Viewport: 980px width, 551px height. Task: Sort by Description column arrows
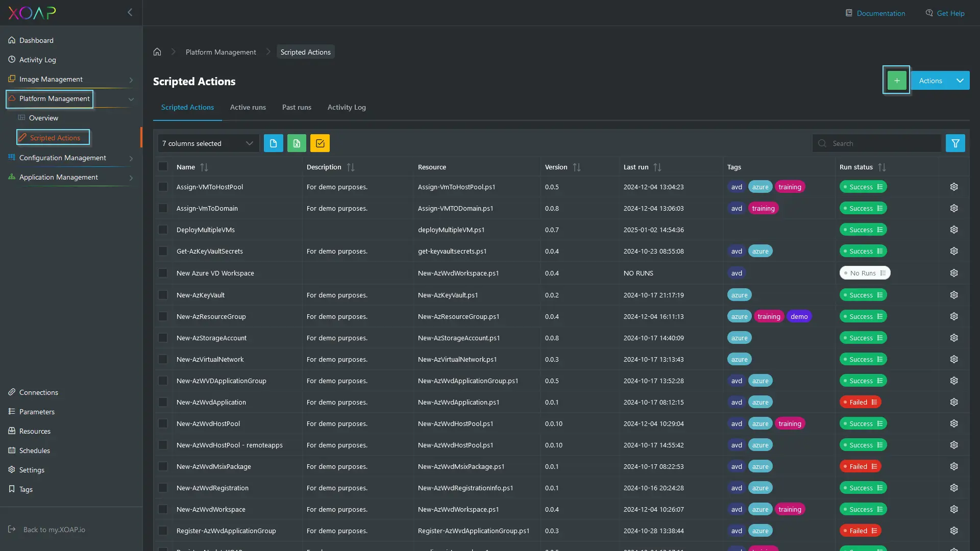tap(351, 167)
